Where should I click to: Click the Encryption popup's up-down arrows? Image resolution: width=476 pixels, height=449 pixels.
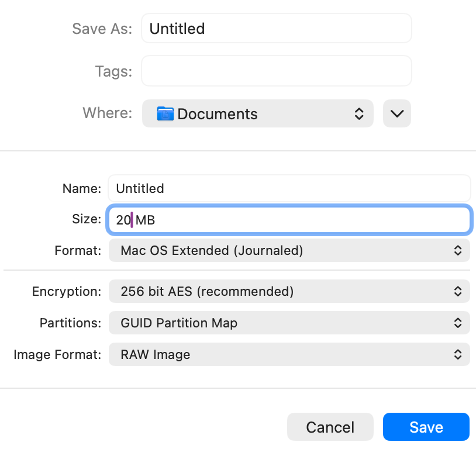(458, 291)
